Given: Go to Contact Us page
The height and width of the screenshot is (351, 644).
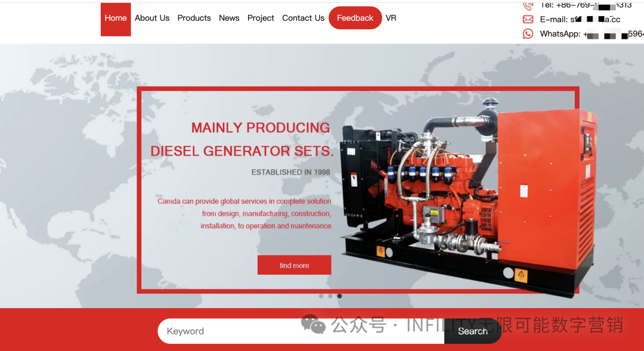Looking at the screenshot, I should pyautogui.click(x=303, y=18).
